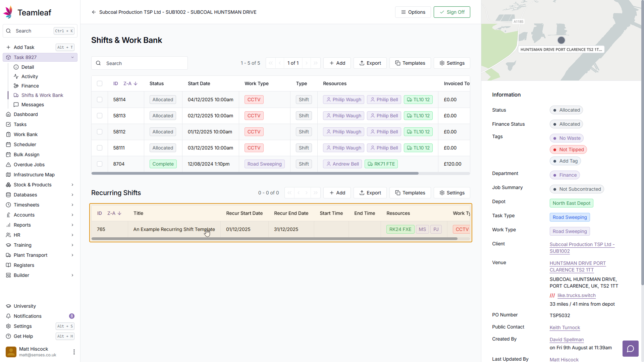Tick the checkbox for shift 58114

100,100
